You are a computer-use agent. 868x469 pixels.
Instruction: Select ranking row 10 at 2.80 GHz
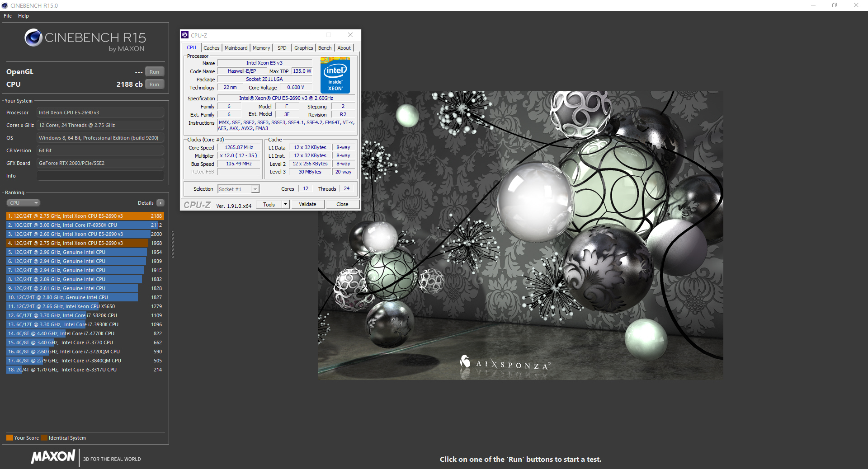point(85,297)
